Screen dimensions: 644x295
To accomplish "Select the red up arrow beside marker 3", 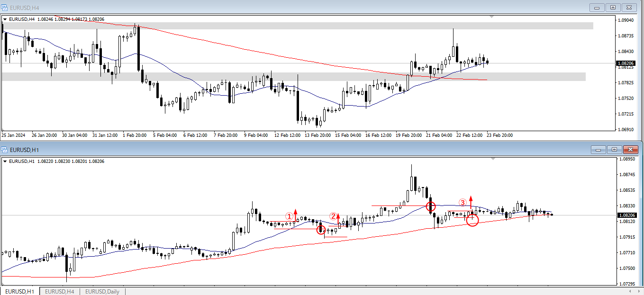I will pyautogui.click(x=471, y=202).
